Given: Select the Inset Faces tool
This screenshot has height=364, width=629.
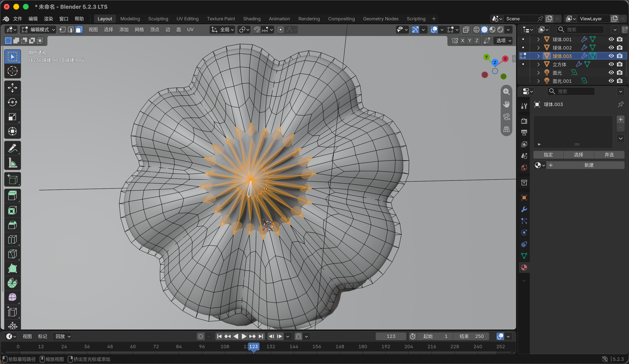Looking at the screenshot, I should point(12,210).
